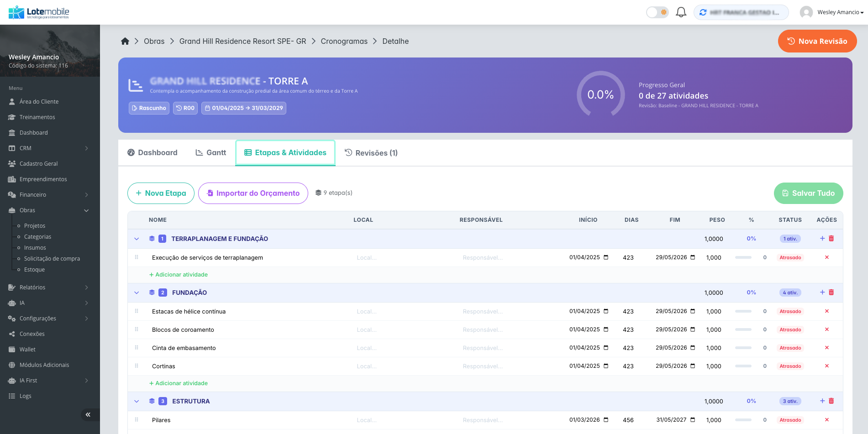Open end date calendar for Cortinas

tap(693, 366)
